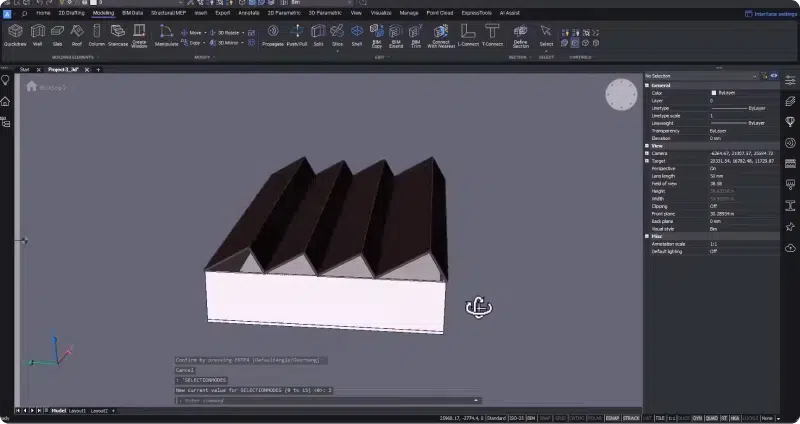Image resolution: width=800 pixels, height=424 pixels.
Task: Click the 3D Rotate tool
Action: click(x=224, y=33)
